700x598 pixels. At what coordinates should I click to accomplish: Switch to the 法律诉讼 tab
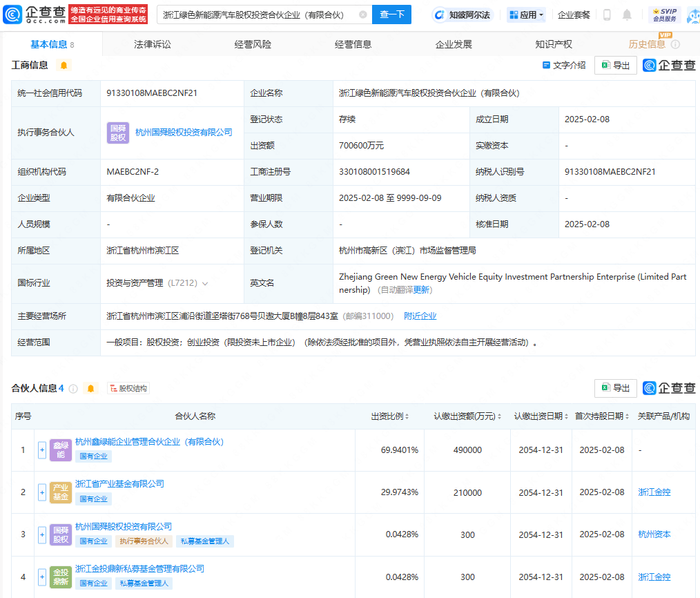tap(153, 44)
